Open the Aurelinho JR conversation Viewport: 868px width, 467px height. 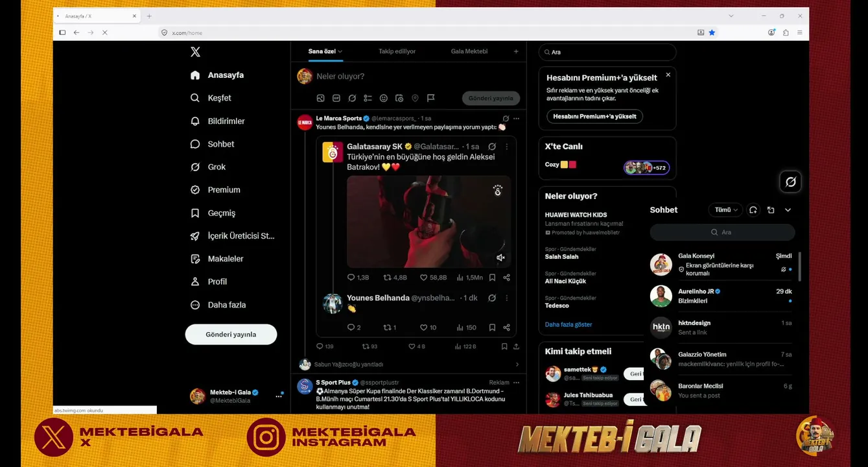pyautogui.click(x=721, y=296)
